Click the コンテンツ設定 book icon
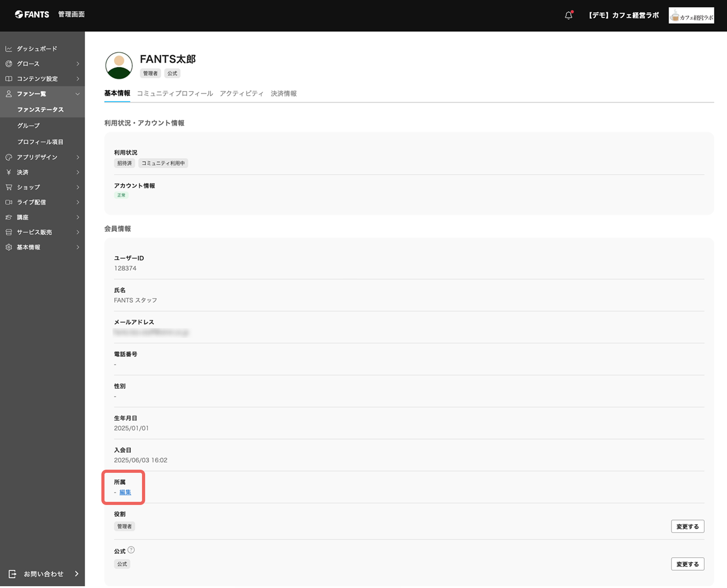Screen dimensions: 727x588 (x=8, y=79)
